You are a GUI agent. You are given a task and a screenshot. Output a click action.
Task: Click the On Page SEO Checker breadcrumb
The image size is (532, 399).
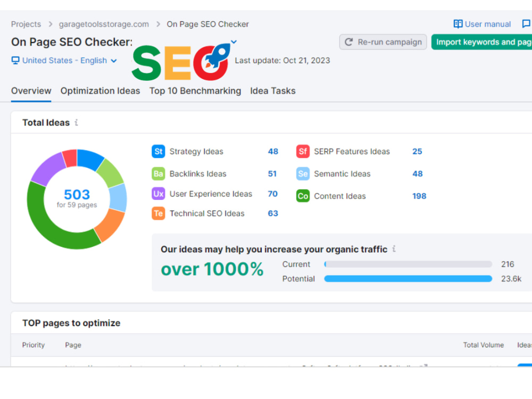pyautogui.click(x=207, y=24)
